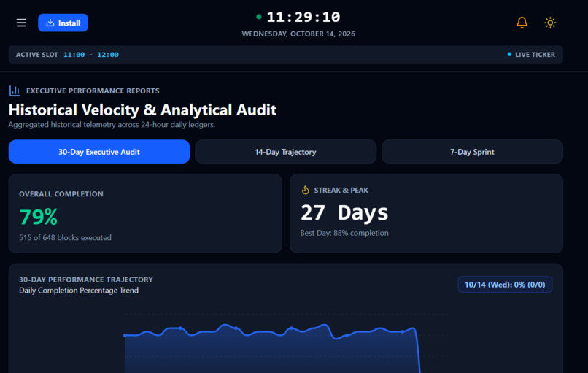Click the Historical Velocity & Analytical Audit heading
Viewport: 588px width, 373px height.
(x=142, y=110)
